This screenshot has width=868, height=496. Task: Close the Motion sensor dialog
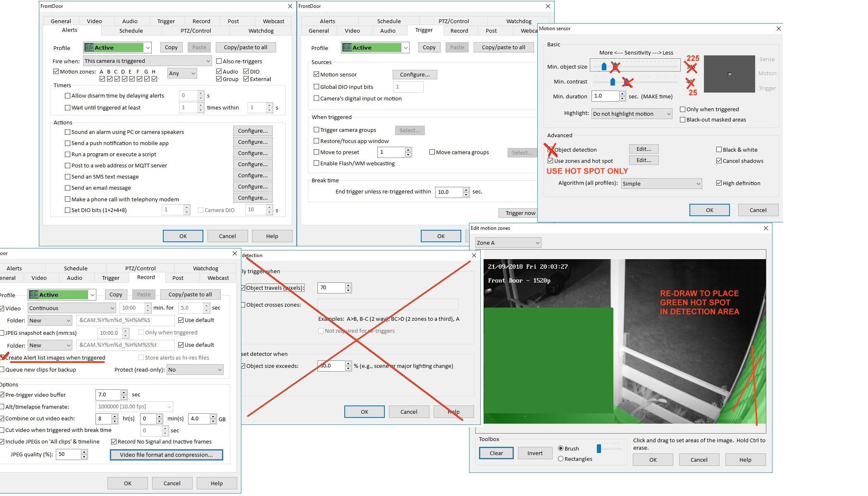coord(778,29)
